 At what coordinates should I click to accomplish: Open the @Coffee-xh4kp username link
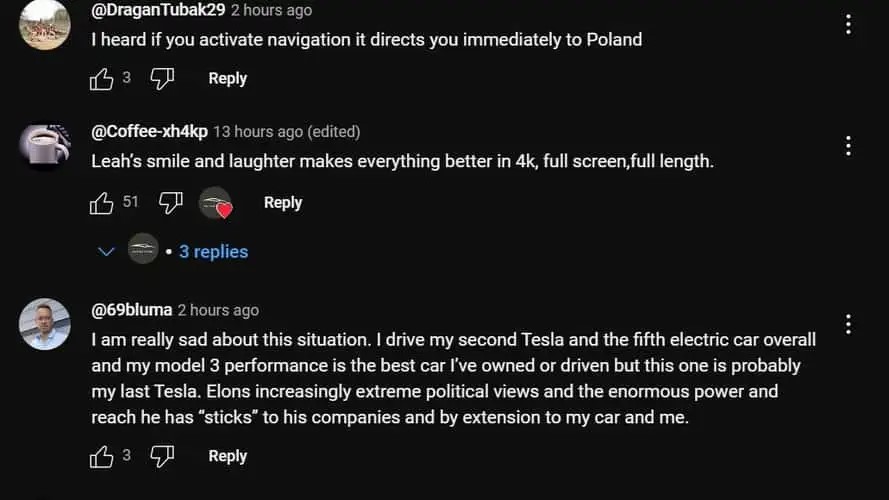click(149, 132)
